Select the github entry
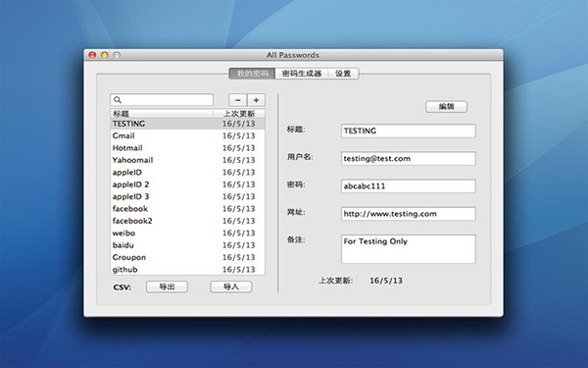 coord(187,269)
